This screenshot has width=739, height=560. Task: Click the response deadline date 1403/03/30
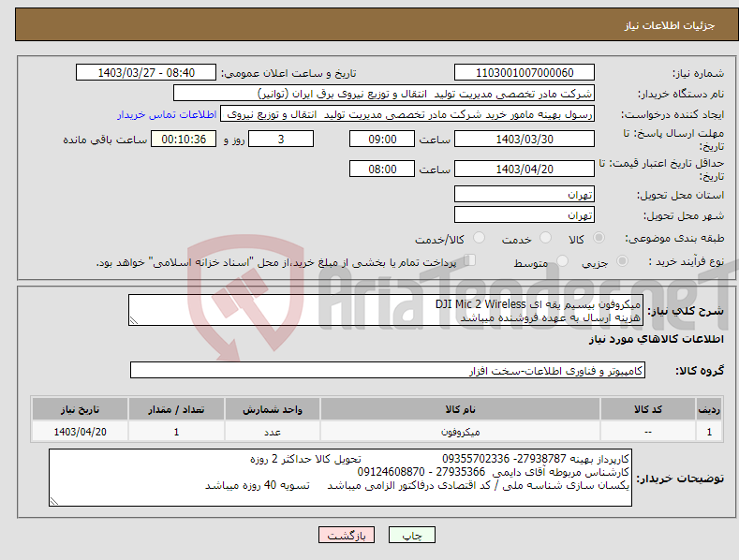(525, 139)
